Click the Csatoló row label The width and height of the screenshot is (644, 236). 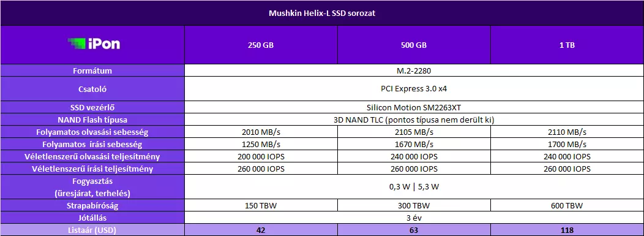point(92,89)
